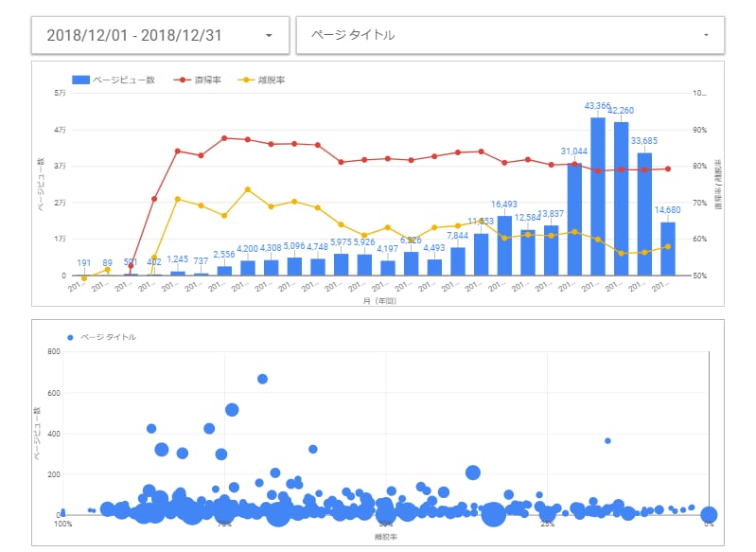Click the small isolated bubble near 370 page views
Viewport: 756px width, 552px height.
607,440
